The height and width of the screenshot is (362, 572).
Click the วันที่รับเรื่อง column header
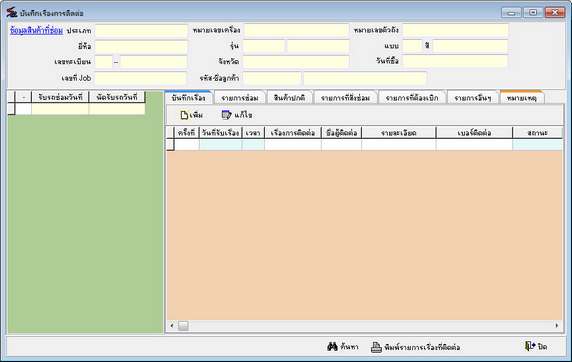tap(220, 133)
